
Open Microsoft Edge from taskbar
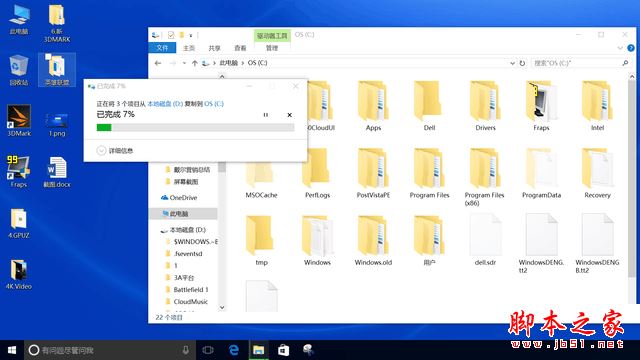tap(233, 350)
